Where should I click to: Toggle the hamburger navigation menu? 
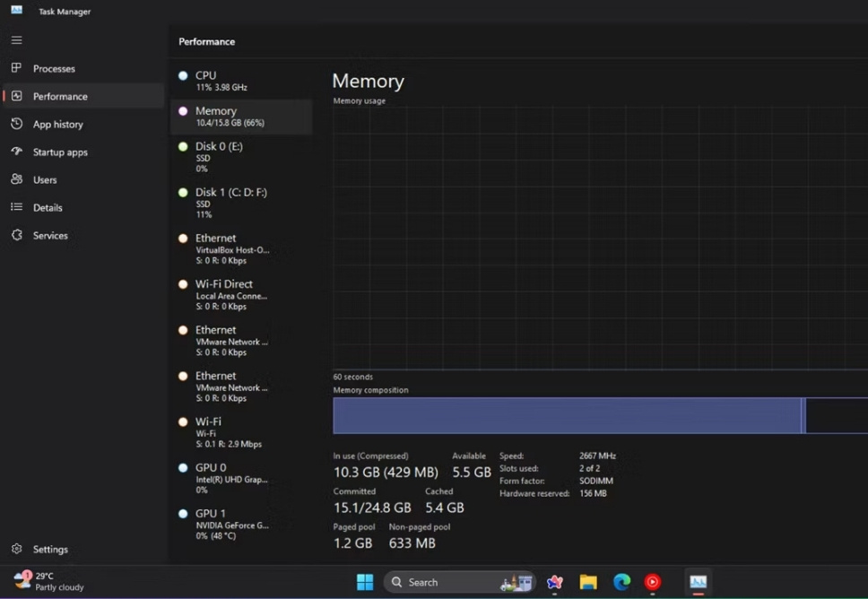pos(16,40)
